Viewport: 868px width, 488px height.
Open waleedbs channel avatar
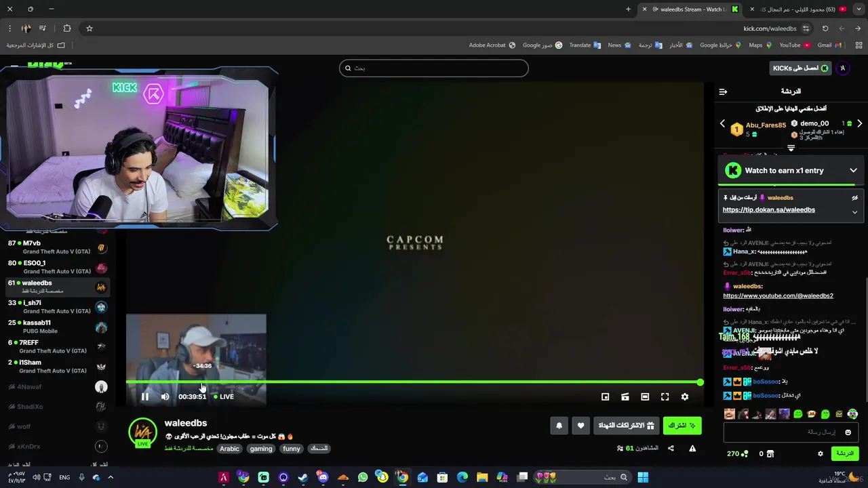142,432
